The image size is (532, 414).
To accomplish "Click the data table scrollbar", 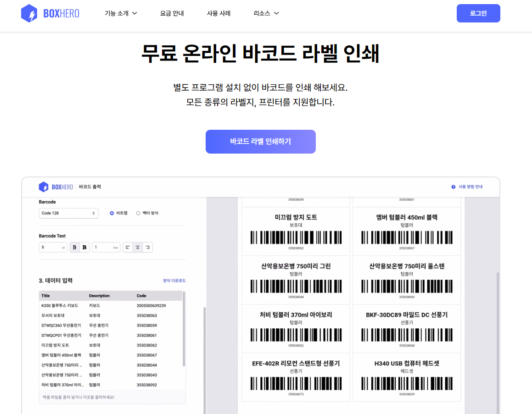I will (x=184, y=329).
